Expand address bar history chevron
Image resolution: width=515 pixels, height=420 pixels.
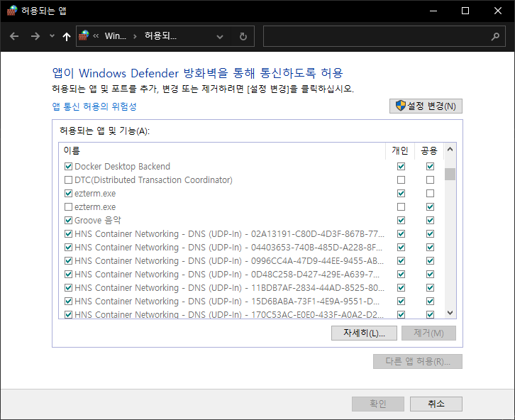[220, 37]
